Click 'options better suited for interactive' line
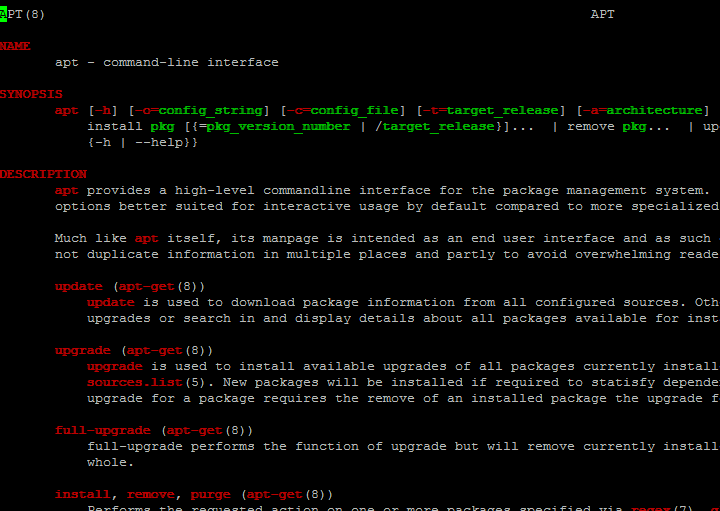Image resolution: width=720 pixels, height=511 pixels. [387, 207]
